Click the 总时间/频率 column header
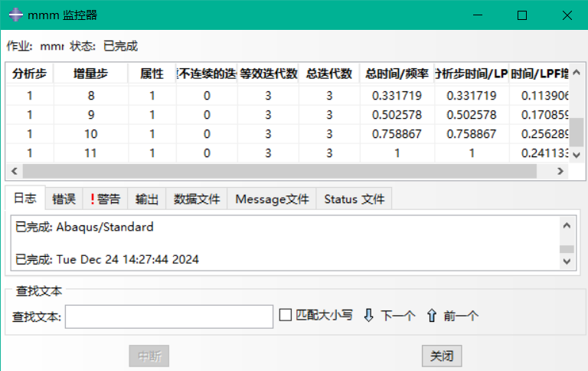This screenshot has height=371, width=588. 397,74
